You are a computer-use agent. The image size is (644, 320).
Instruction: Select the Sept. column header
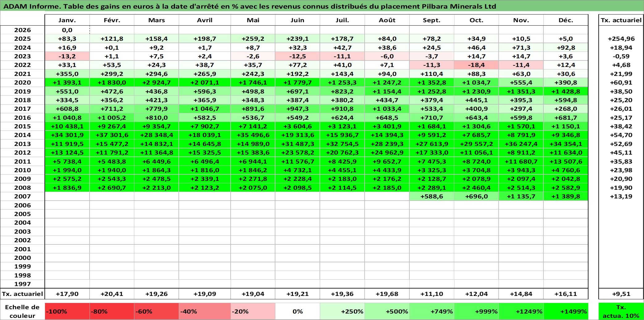tap(432, 20)
